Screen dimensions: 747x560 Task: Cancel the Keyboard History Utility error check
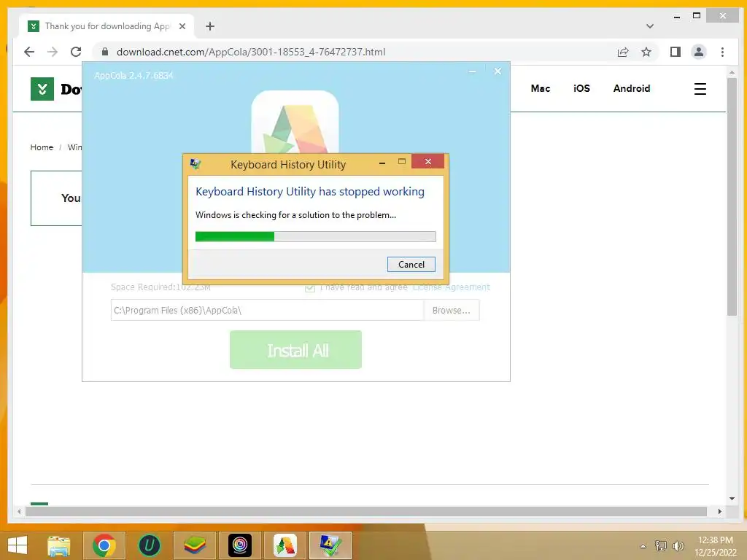(411, 264)
